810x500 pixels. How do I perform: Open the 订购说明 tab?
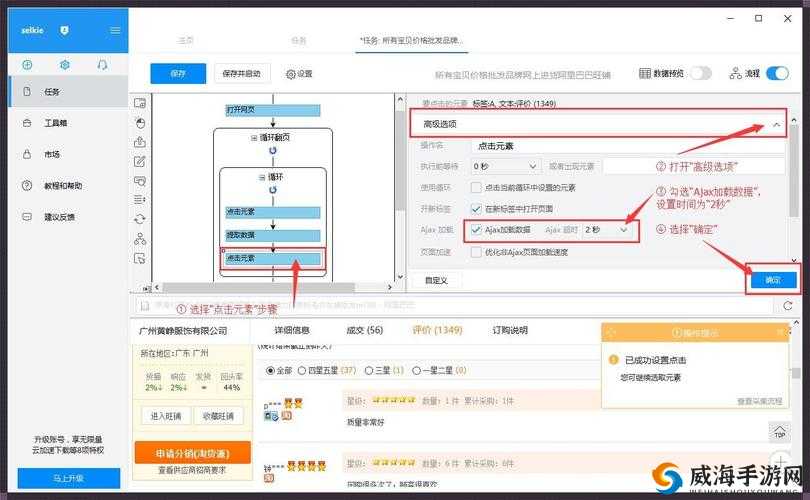[x=510, y=330]
